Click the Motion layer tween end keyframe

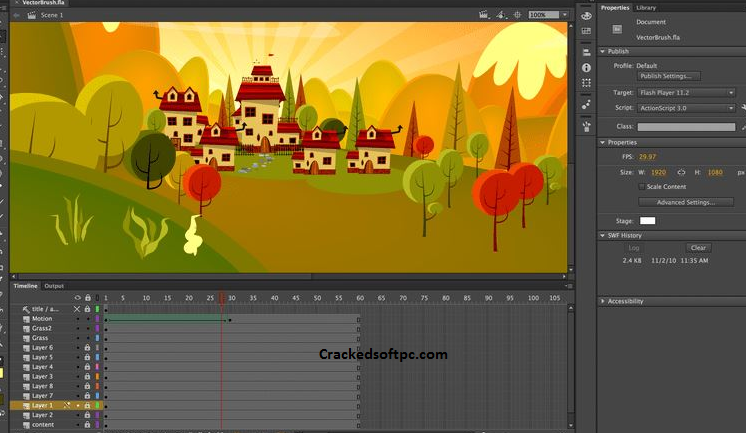[x=230, y=320]
